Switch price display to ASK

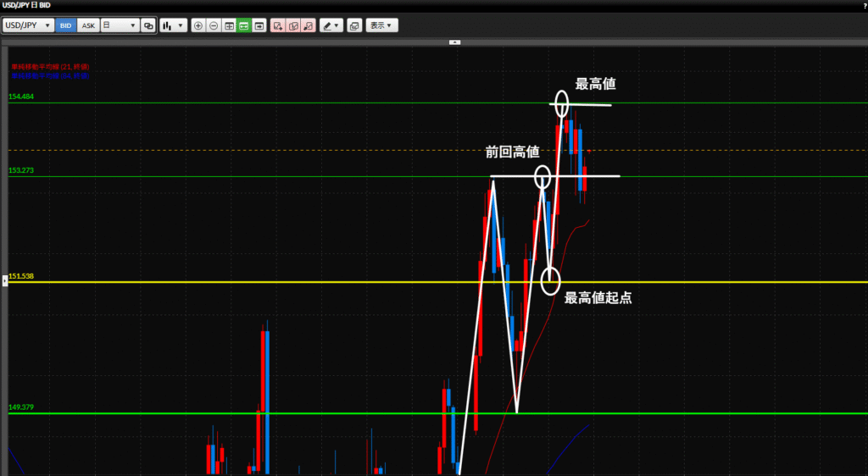tap(88, 25)
